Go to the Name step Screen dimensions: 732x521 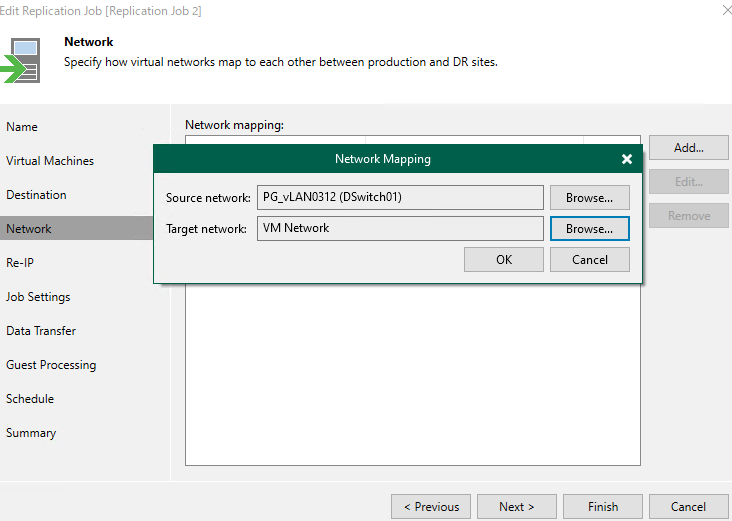tap(21, 127)
